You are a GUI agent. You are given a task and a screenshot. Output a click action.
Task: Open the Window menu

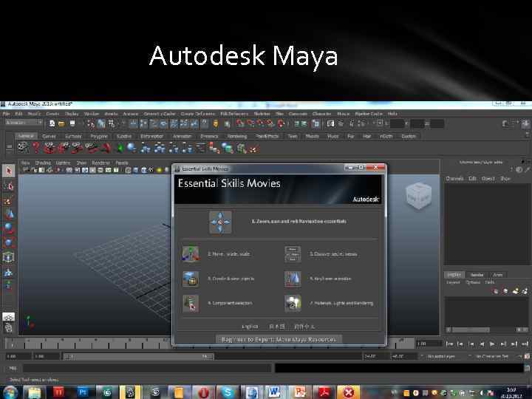(92, 114)
